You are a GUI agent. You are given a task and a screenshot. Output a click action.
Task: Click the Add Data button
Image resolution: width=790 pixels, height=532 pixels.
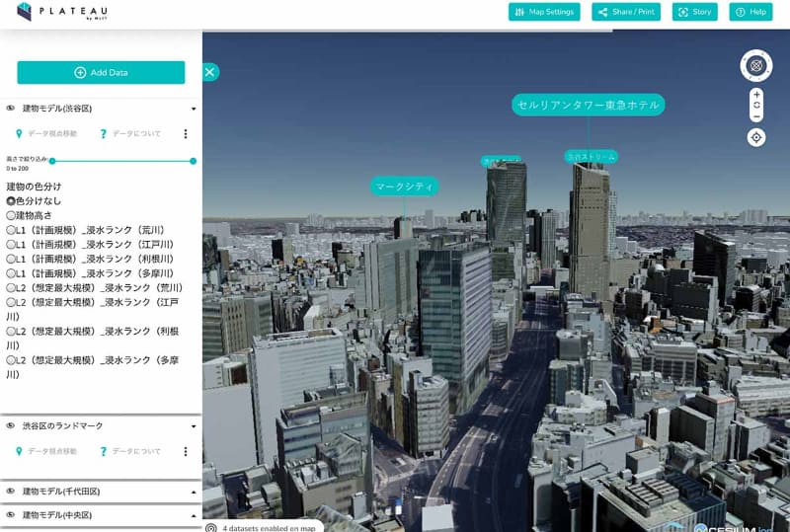coord(101,73)
